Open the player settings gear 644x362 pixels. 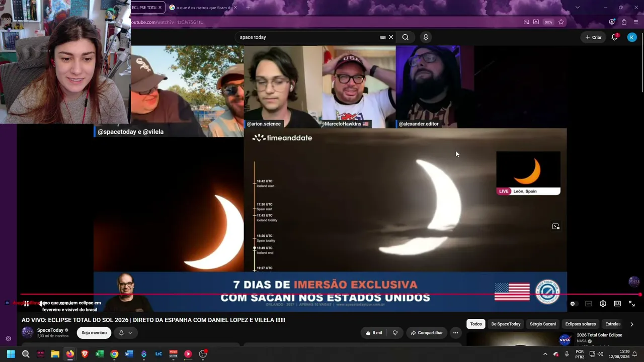coord(603,304)
